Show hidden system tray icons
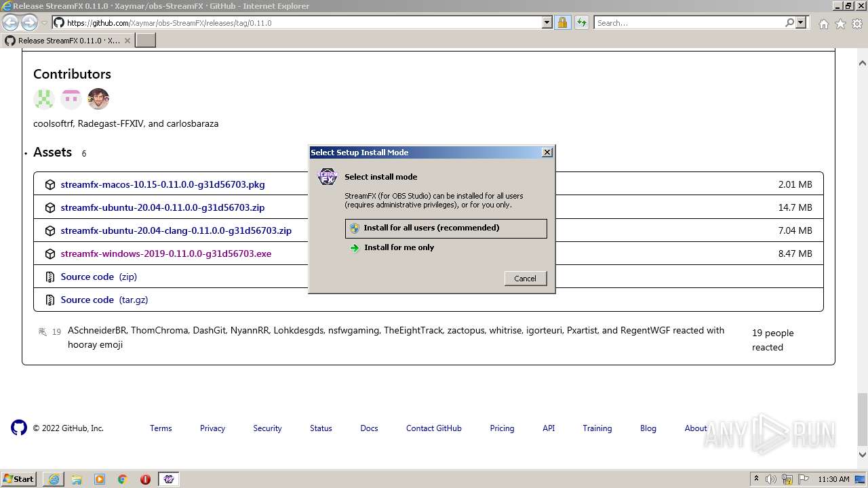868x488 pixels. [x=757, y=479]
